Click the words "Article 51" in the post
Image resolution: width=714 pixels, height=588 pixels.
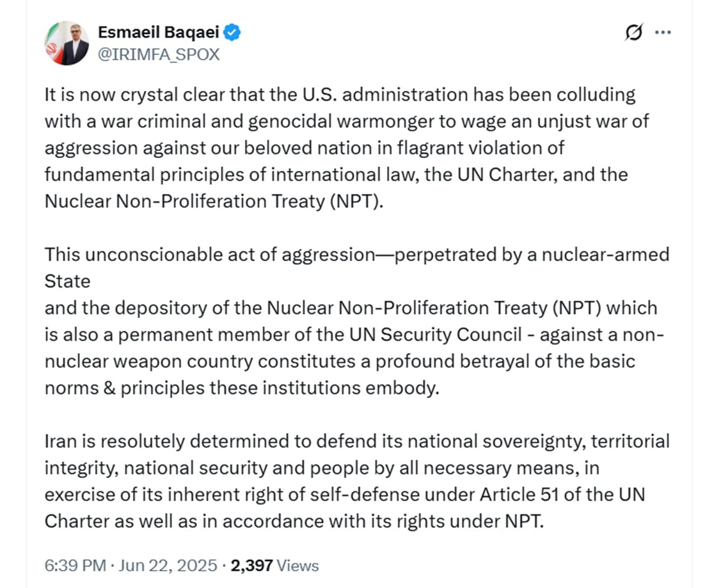[x=519, y=495]
